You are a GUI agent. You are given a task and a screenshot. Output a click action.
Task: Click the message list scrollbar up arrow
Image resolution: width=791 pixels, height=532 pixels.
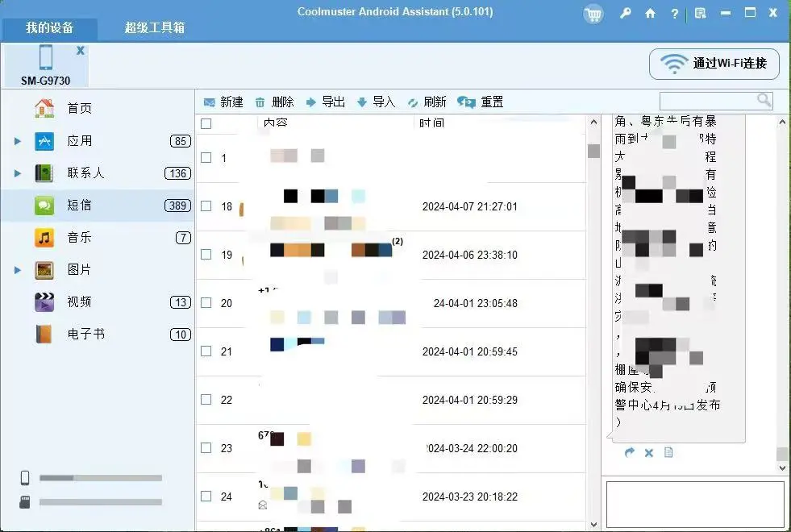[x=593, y=123]
